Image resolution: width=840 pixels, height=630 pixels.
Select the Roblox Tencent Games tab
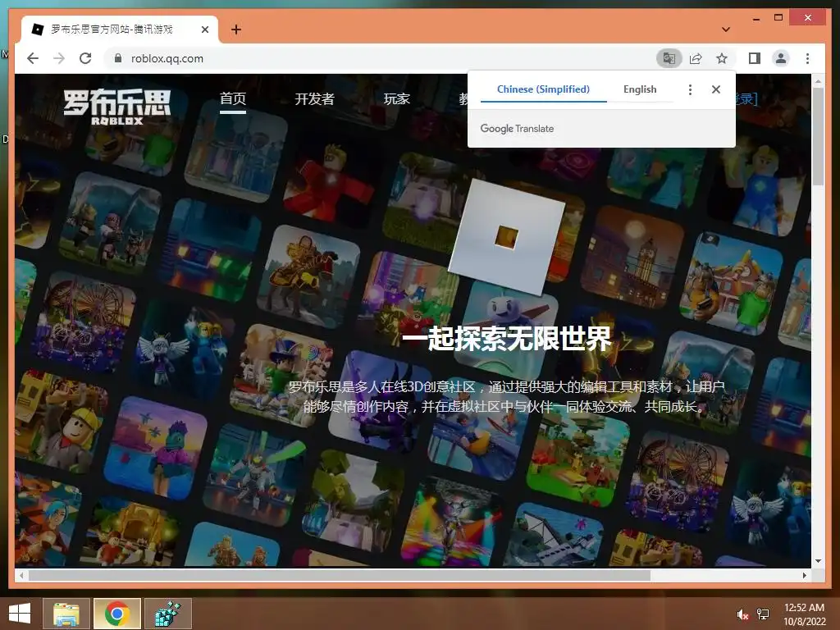[119, 30]
